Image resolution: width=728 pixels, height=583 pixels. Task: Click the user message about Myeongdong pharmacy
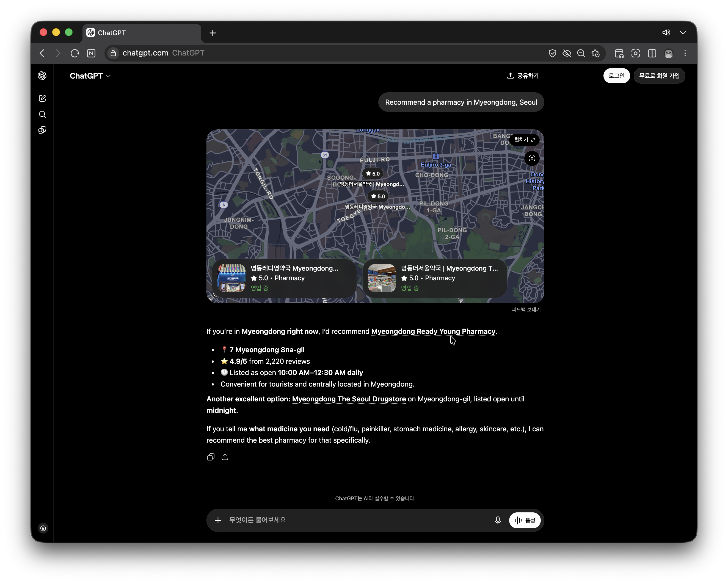461,102
